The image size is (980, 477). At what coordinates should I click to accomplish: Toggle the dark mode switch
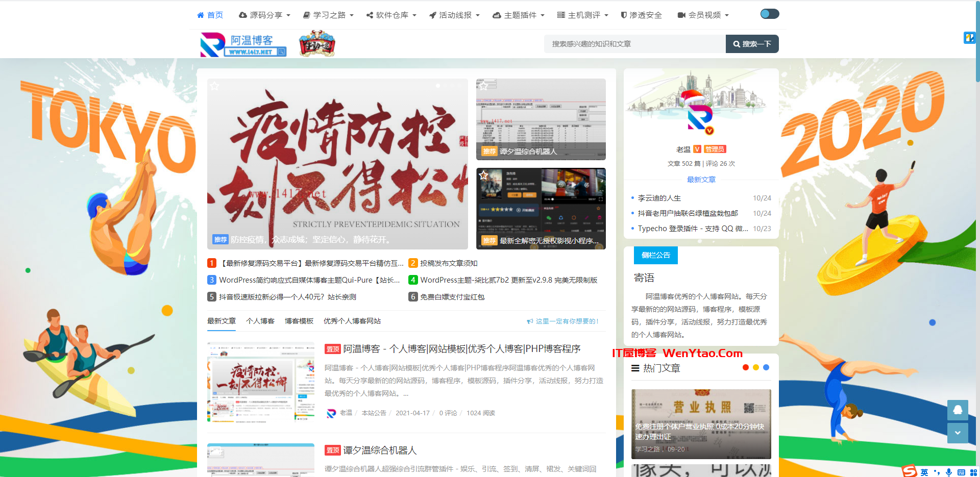769,14
